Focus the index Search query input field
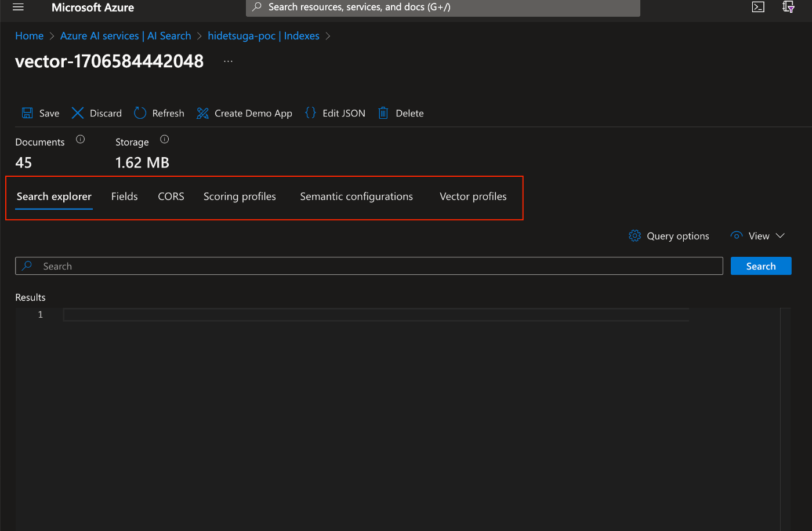812x531 pixels. [x=369, y=266]
